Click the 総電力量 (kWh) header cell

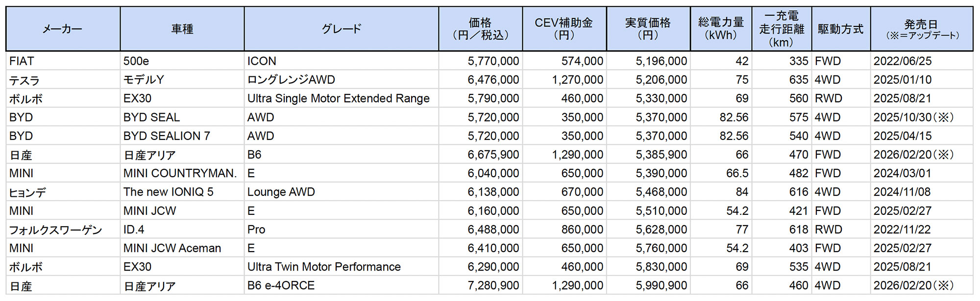pos(721,29)
